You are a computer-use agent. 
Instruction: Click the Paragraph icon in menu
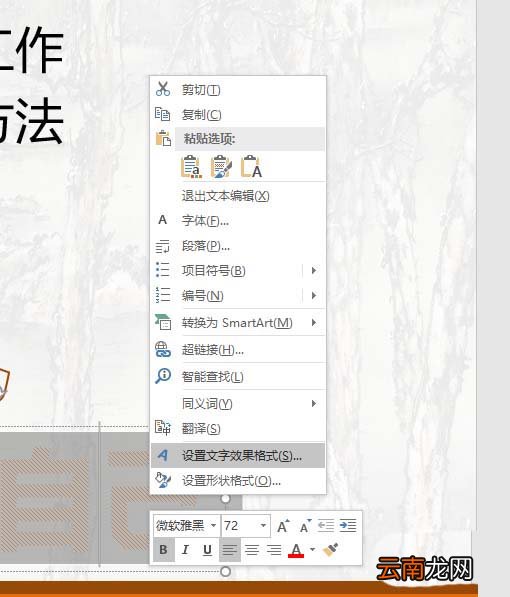(163, 246)
